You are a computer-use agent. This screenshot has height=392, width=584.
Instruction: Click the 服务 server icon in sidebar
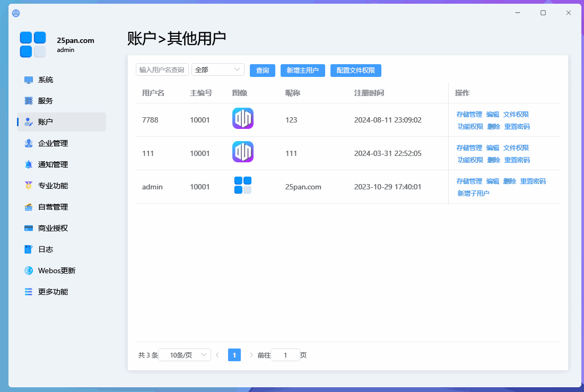coord(29,101)
